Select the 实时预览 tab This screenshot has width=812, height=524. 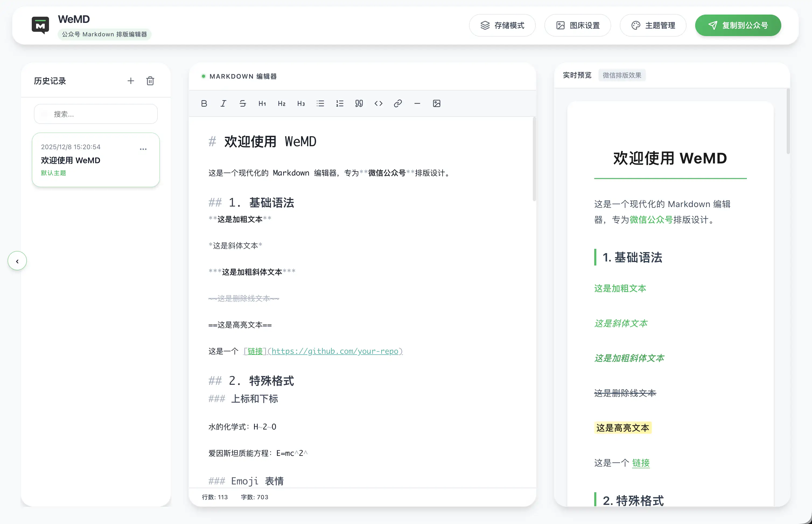coord(577,75)
